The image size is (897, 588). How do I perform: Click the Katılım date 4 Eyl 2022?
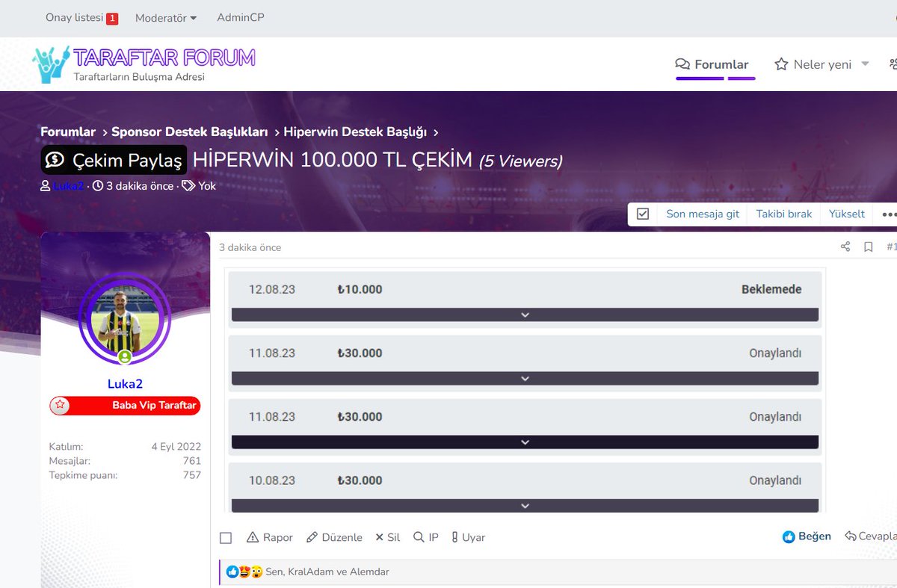coord(176,447)
